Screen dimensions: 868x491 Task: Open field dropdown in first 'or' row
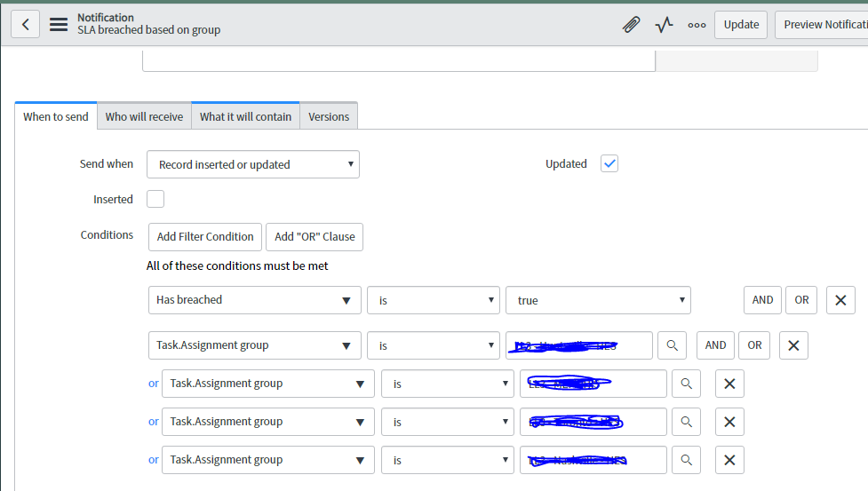point(268,384)
